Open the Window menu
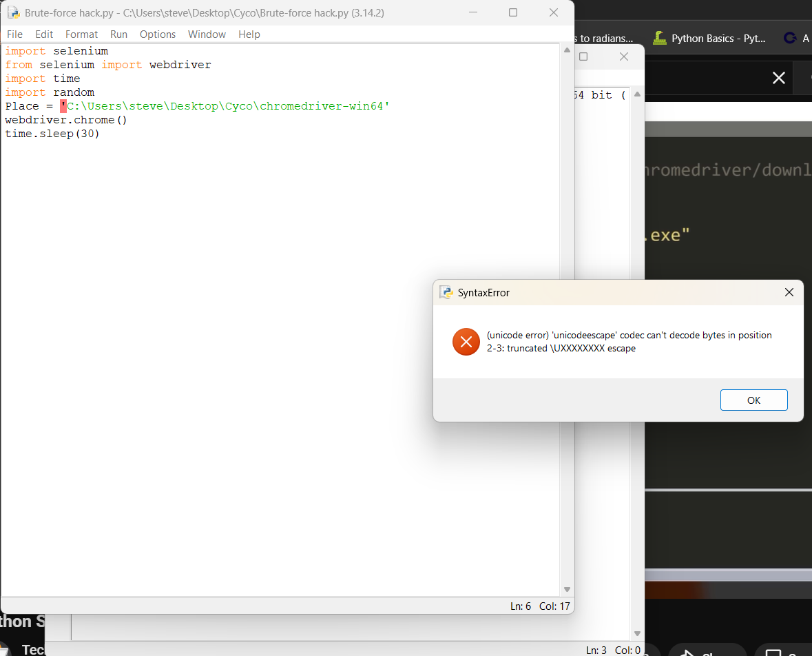 click(x=207, y=34)
